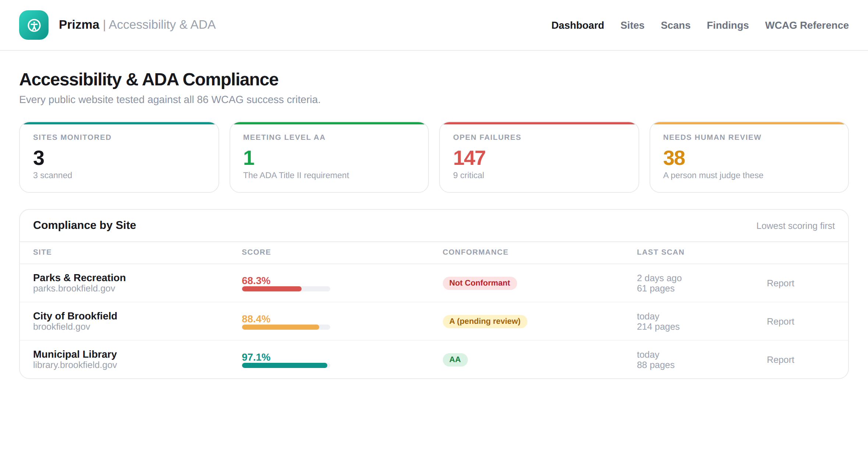Image resolution: width=868 pixels, height=471 pixels.
Task: Click the Compliance by Site heading
Action: [x=85, y=225]
